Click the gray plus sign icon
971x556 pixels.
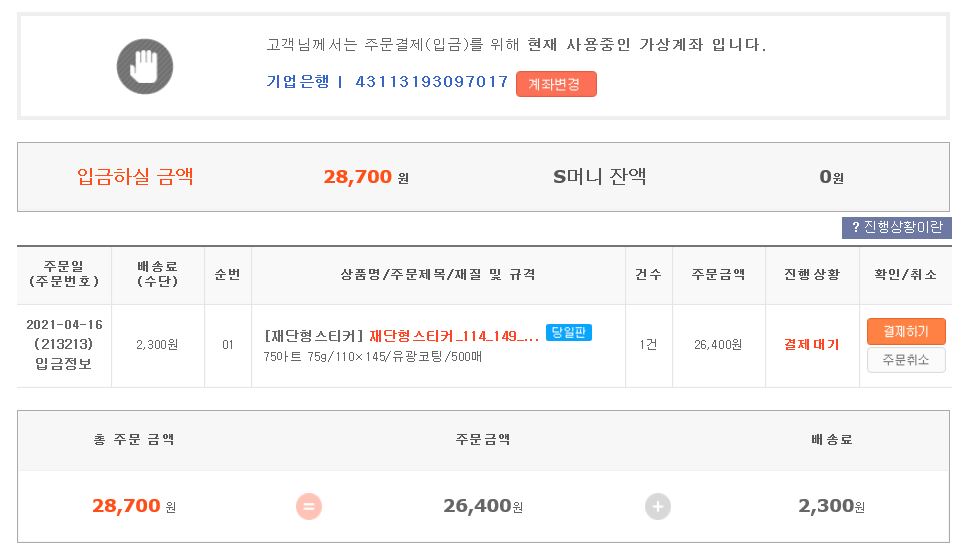coord(658,507)
